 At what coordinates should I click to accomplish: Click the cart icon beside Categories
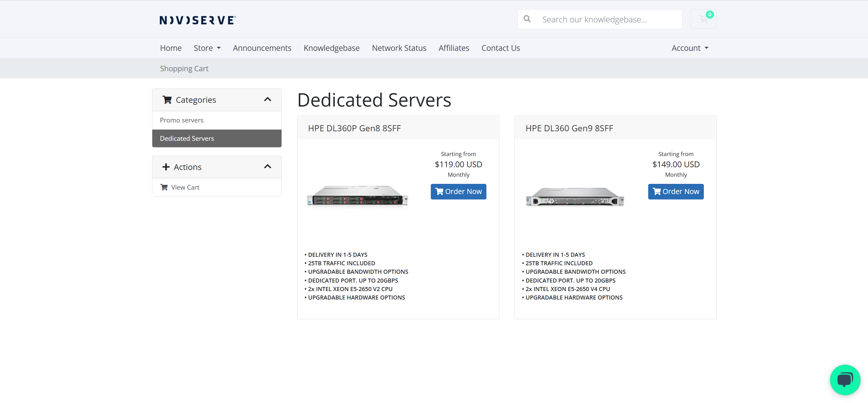pyautogui.click(x=167, y=100)
